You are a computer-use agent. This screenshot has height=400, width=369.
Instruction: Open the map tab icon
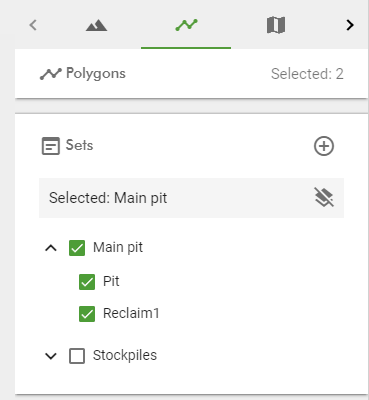pos(276,25)
